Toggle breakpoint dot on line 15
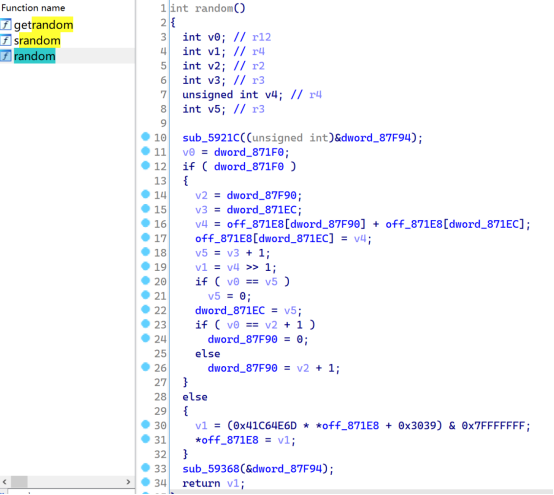 point(146,208)
